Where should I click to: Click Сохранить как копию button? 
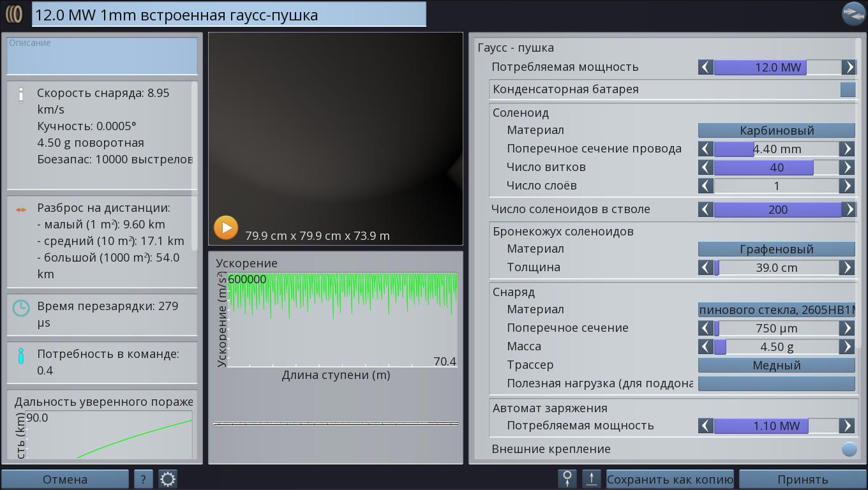click(x=670, y=479)
